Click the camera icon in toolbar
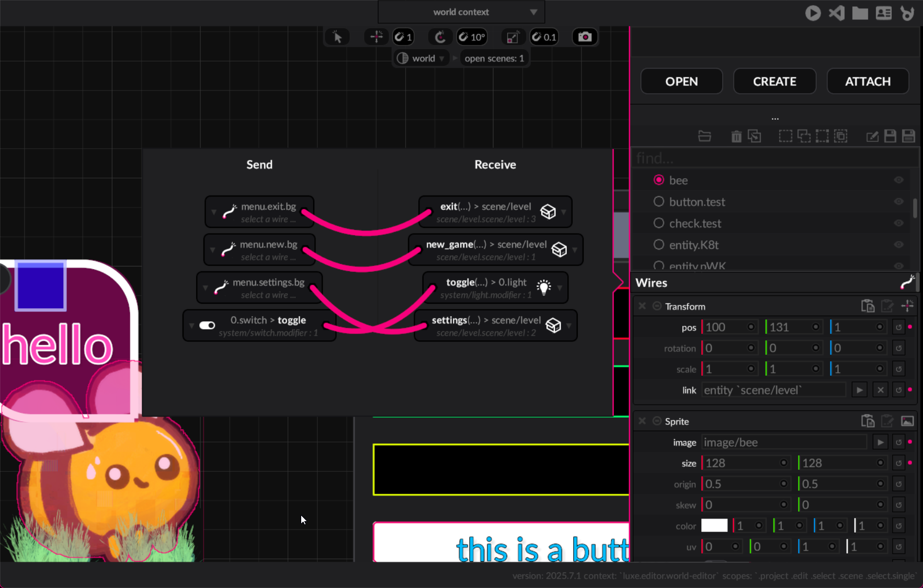This screenshot has height=588, width=923. click(585, 37)
